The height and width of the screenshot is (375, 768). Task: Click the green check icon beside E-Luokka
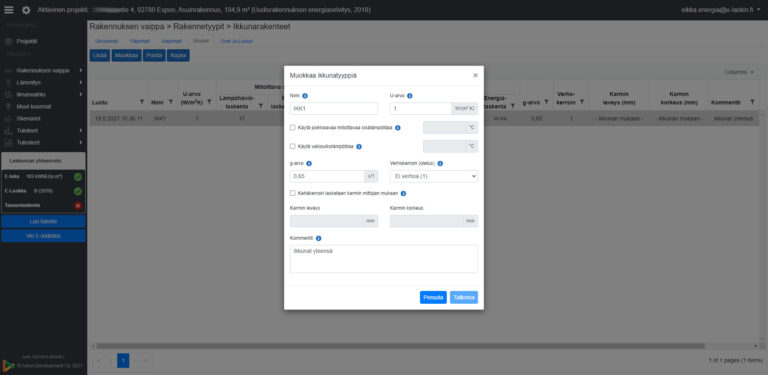[78, 191]
